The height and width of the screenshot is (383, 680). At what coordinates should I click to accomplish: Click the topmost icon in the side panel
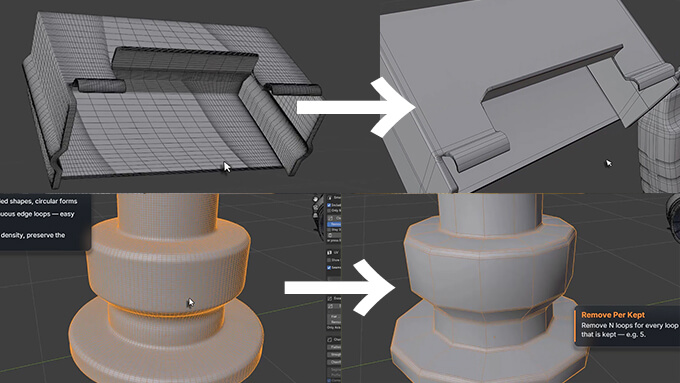[330, 197]
